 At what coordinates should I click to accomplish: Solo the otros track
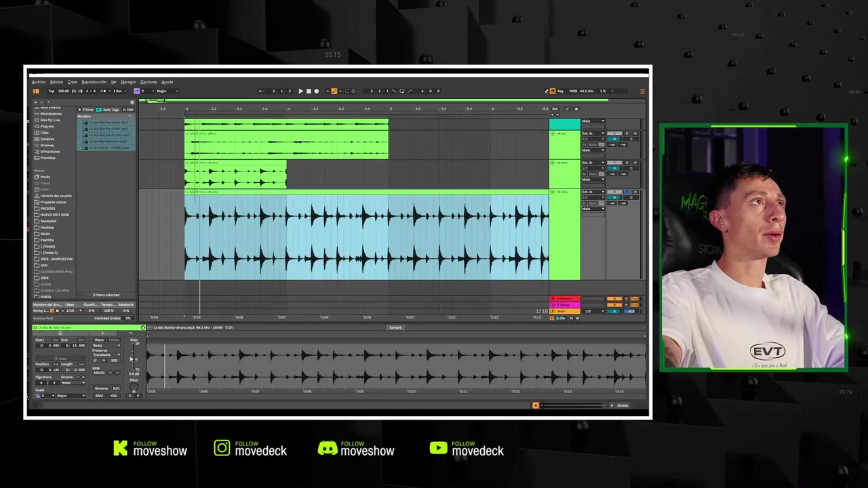627,134
